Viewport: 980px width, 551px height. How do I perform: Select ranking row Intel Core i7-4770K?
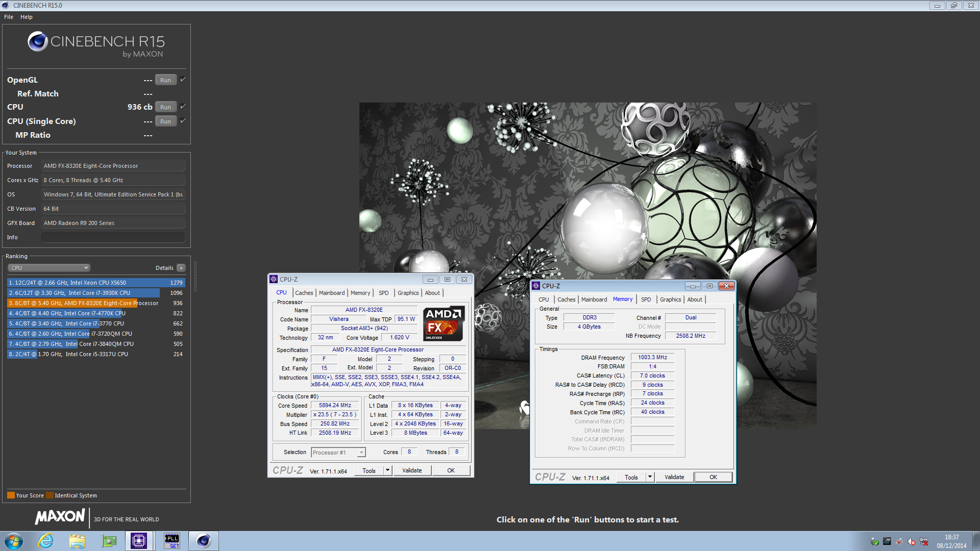[x=96, y=313]
